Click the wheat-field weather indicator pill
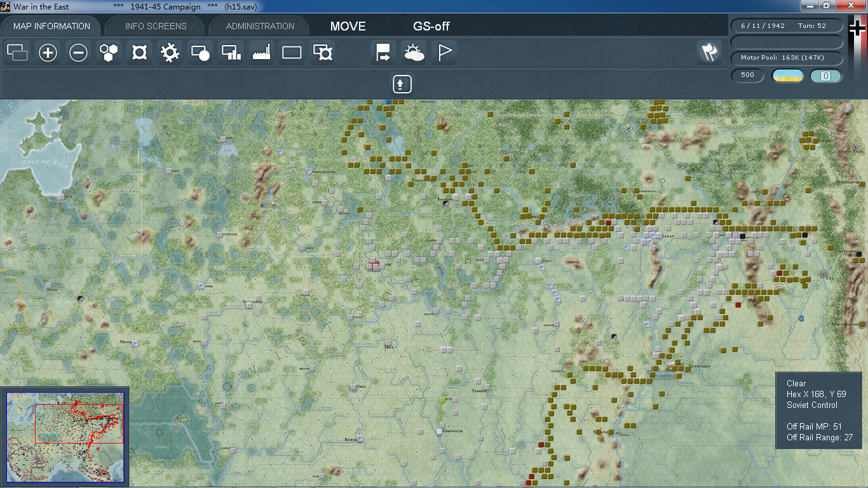This screenshot has width=868, height=488. (x=787, y=76)
